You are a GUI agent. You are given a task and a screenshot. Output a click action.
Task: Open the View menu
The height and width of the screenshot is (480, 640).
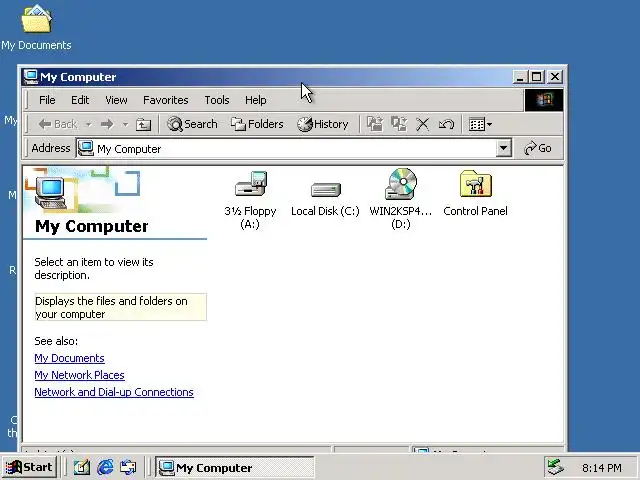point(116,100)
